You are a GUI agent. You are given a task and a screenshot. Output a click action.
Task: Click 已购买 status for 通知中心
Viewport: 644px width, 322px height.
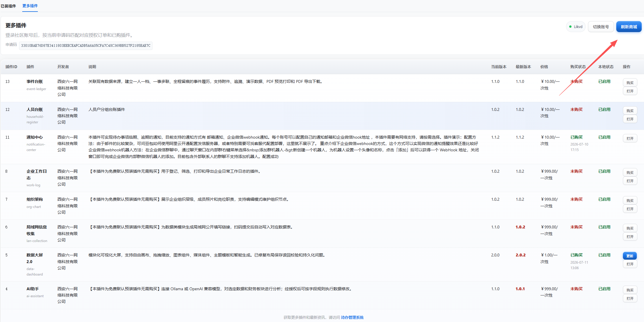click(576, 137)
